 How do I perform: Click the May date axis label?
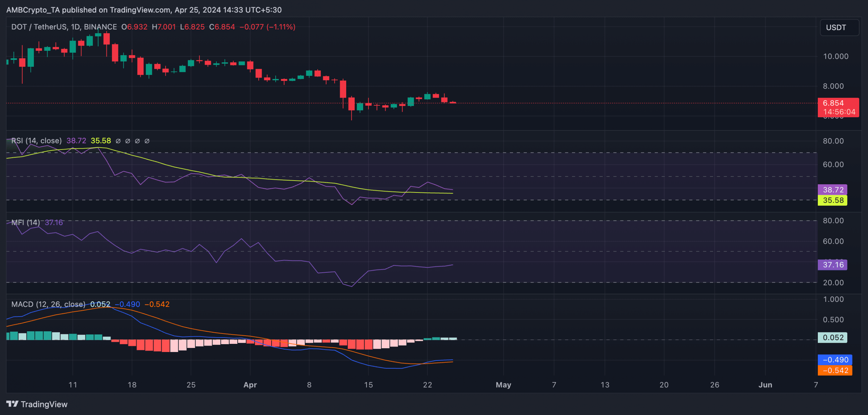point(504,385)
